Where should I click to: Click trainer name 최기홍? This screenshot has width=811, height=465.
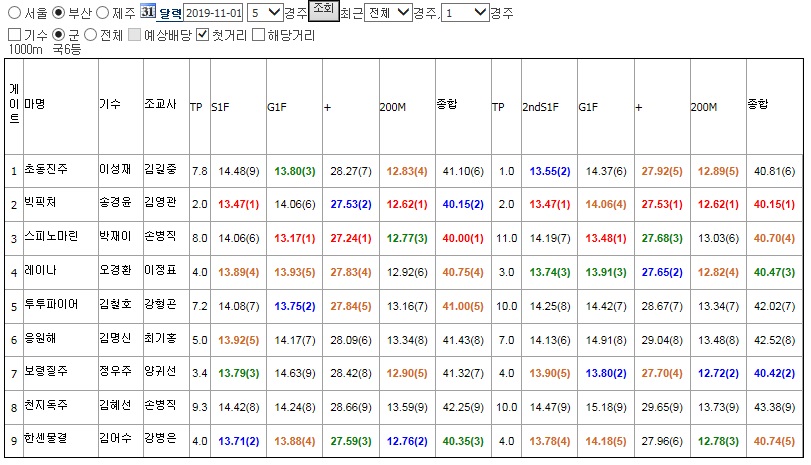(x=160, y=338)
